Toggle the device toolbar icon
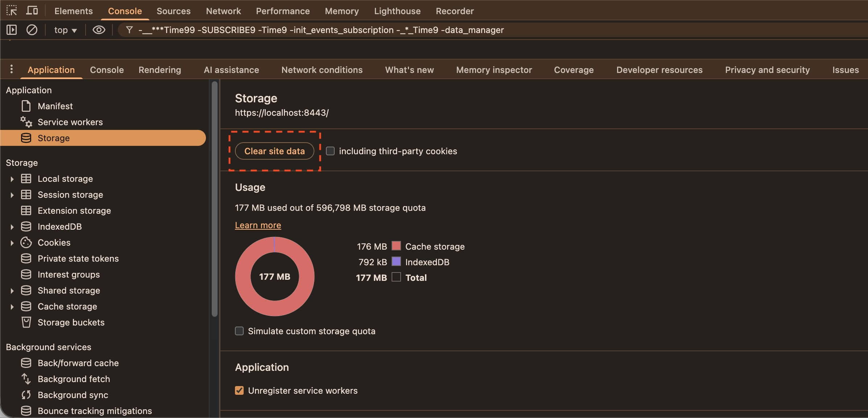 [32, 11]
